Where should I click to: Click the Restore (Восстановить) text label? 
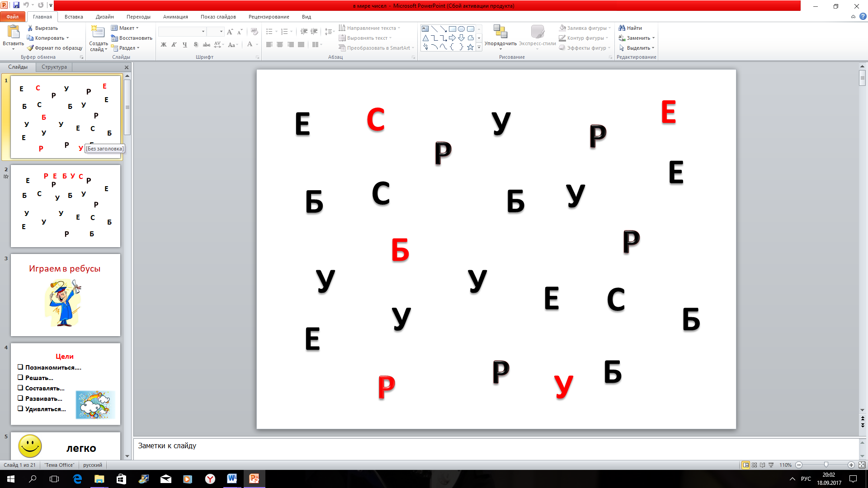click(x=136, y=38)
